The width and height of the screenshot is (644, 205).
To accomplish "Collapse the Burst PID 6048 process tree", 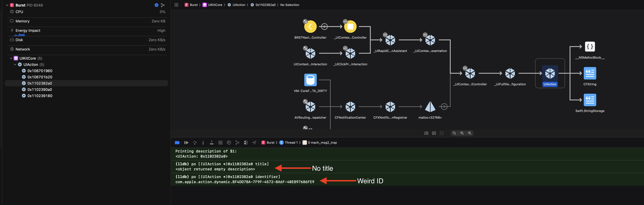I will point(7,5).
